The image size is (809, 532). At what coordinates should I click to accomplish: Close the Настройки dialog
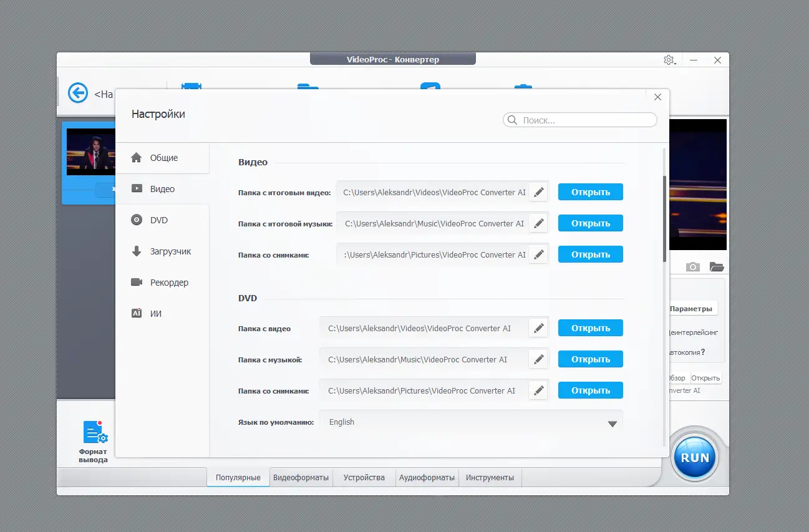pyautogui.click(x=657, y=97)
